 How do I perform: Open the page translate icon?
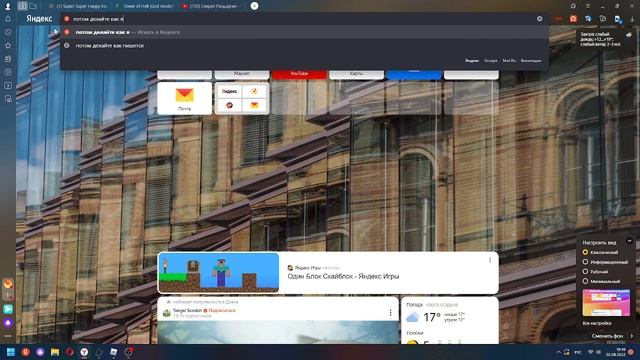click(x=588, y=19)
